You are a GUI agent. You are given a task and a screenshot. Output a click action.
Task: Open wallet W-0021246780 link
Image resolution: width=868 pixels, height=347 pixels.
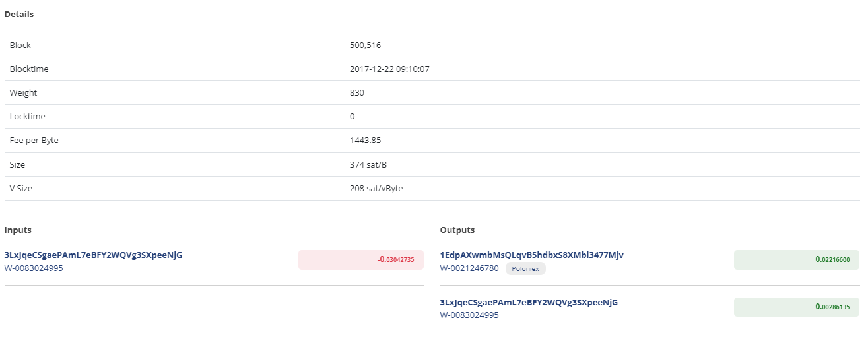pos(469,268)
